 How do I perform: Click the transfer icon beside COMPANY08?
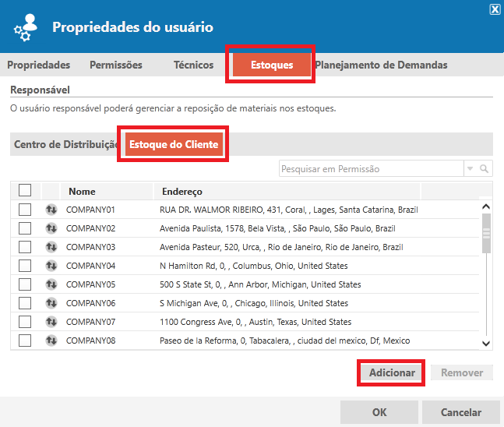pyautogui.click(x=51, y=341)
